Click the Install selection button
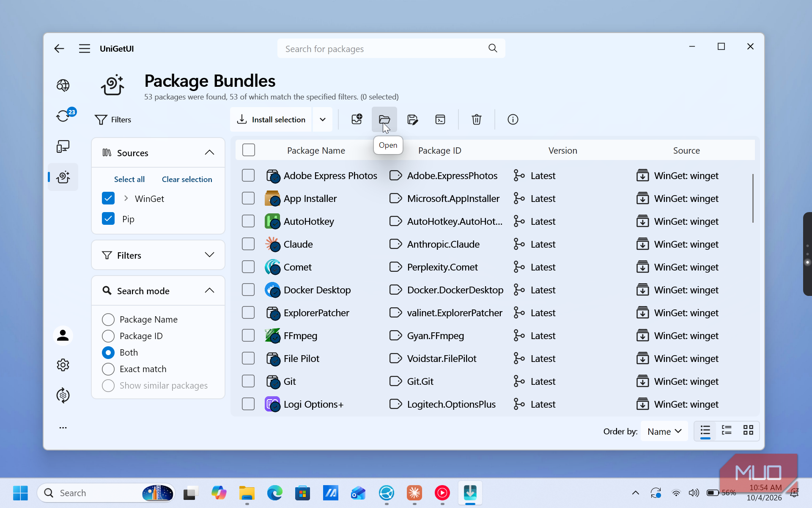 [271, 119]
